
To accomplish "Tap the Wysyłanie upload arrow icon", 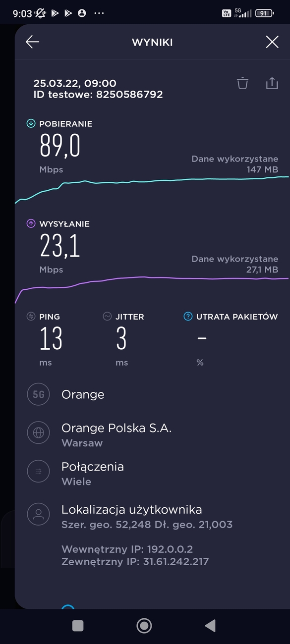I will point(31,224).
